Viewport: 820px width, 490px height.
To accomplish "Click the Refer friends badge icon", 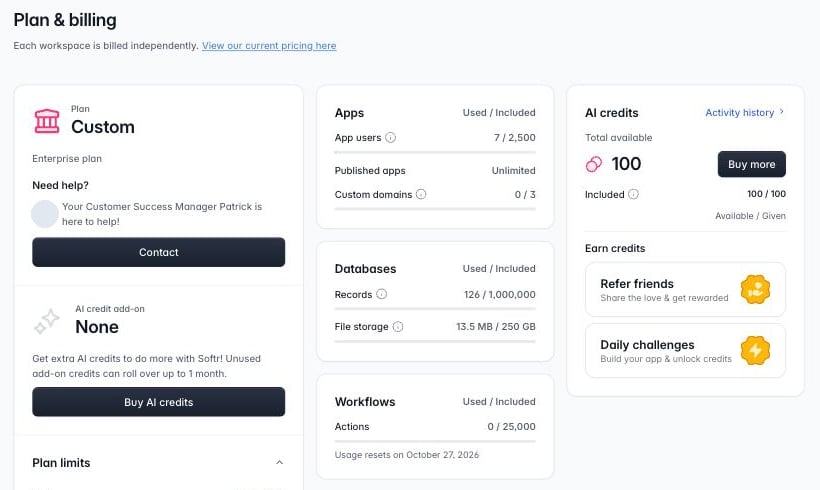I will [x=755, y=289].
